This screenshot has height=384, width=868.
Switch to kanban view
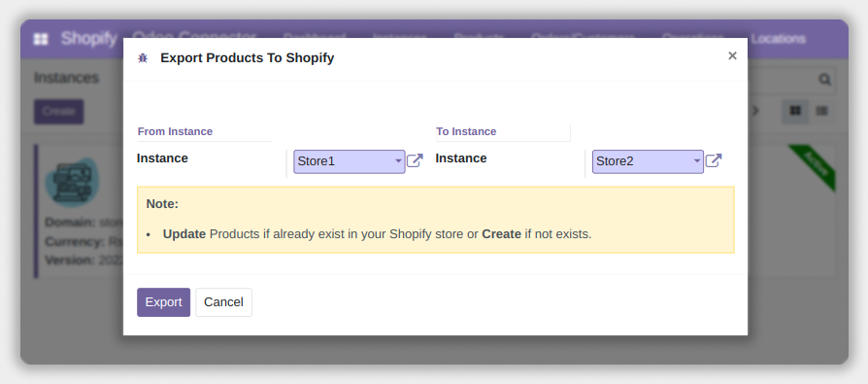point(795,112)
